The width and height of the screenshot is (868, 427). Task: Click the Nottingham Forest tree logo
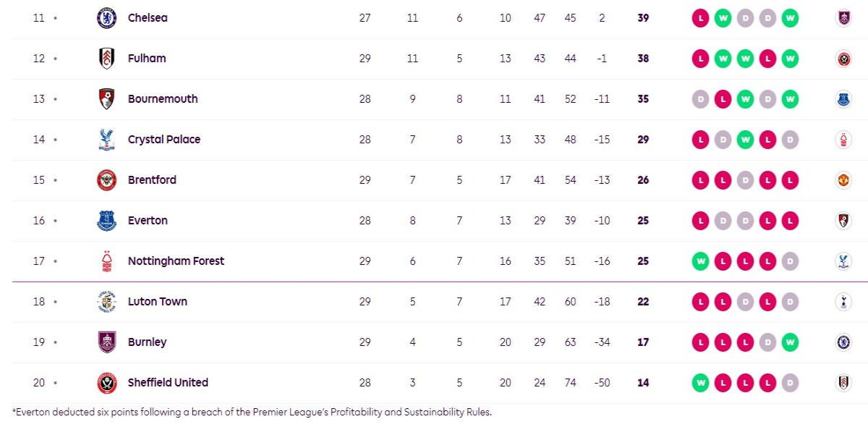(106, 261)
